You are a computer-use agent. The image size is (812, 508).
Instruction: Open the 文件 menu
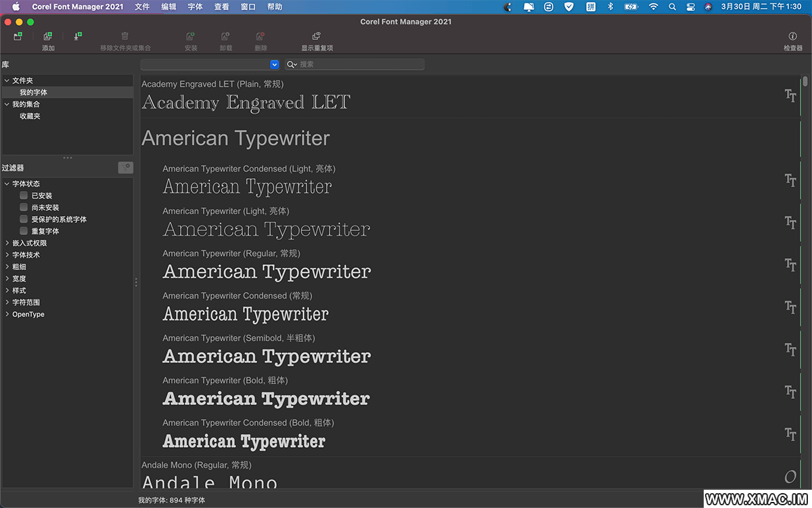coord(142,6)
